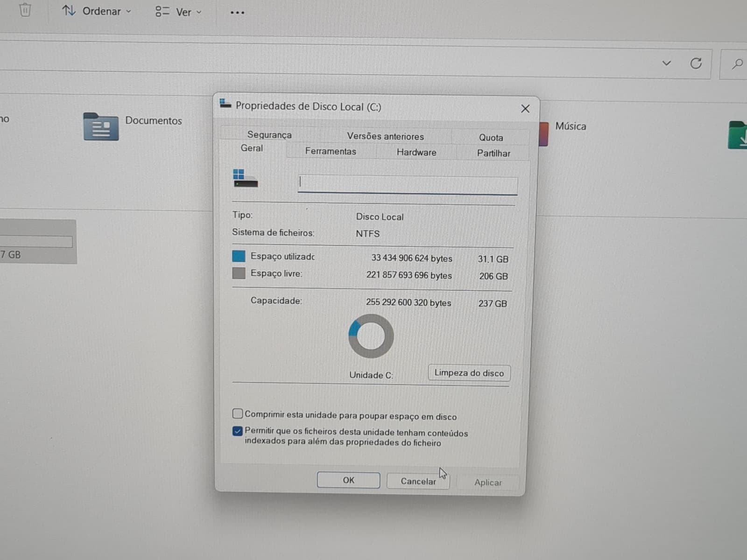Switch to the Quota tab
The height and width of the screenshot is (560, 747).
(491, 138)
